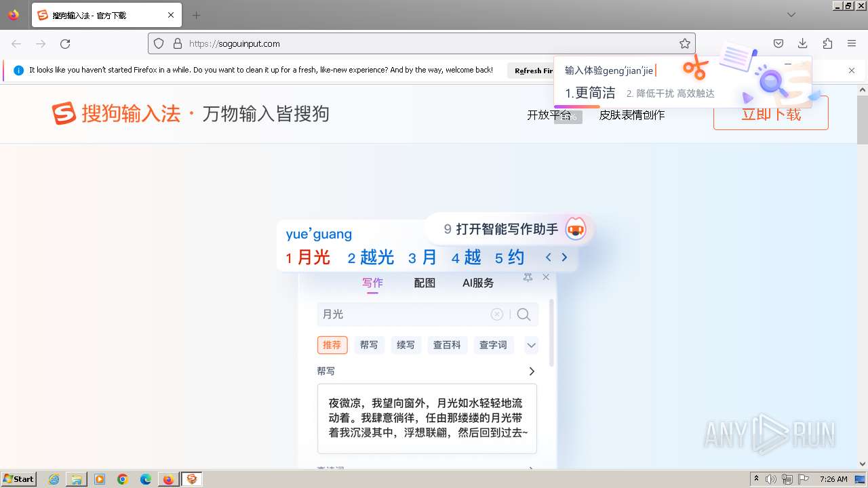Switch to the 写作 tab
868x488 pixels.
tap(372, 283)
